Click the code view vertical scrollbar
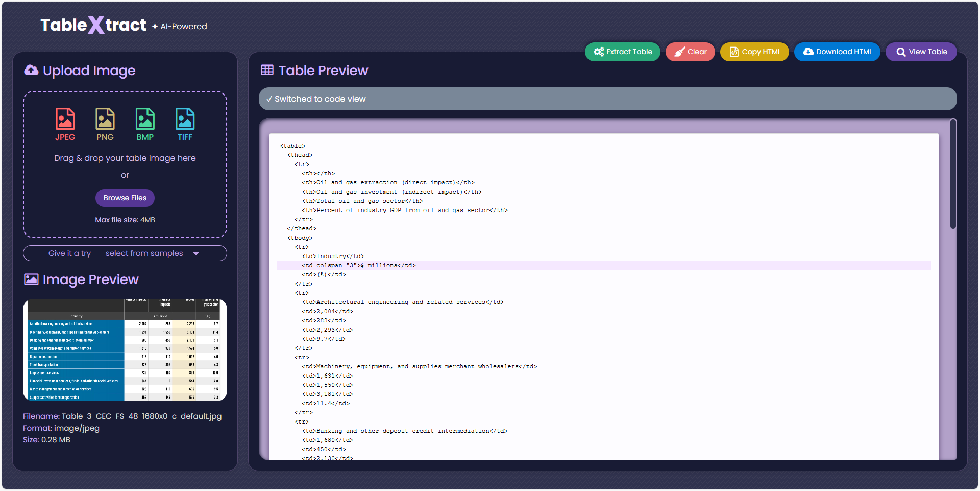The image size is (980, 491). click(953, 174)
